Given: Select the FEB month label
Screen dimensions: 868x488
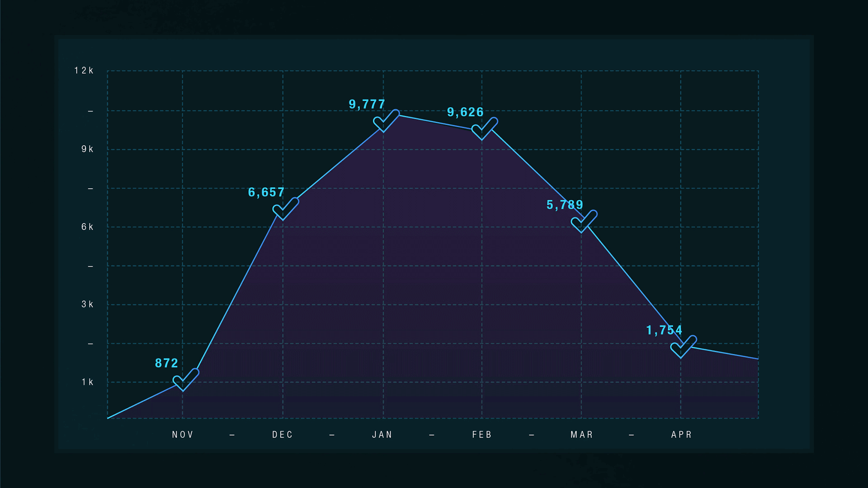Looking at the screenshot, I should pos(482,435).
